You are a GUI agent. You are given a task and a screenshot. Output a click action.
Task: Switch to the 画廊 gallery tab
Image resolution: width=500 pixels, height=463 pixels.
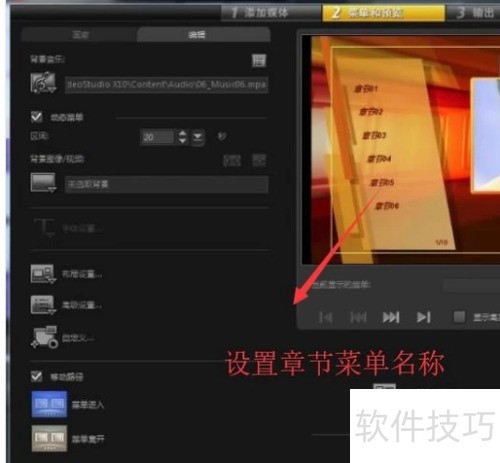pyautogui.click(x=80, y=35)
